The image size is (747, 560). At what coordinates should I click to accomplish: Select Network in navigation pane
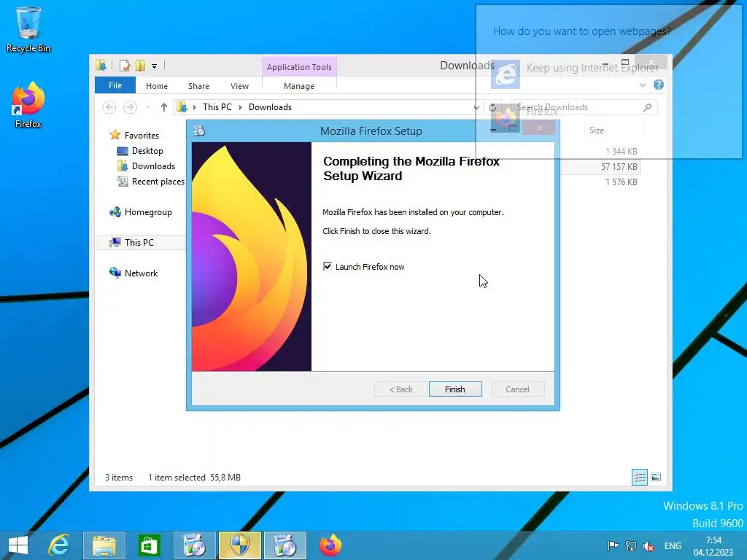(x=141, y=273)
